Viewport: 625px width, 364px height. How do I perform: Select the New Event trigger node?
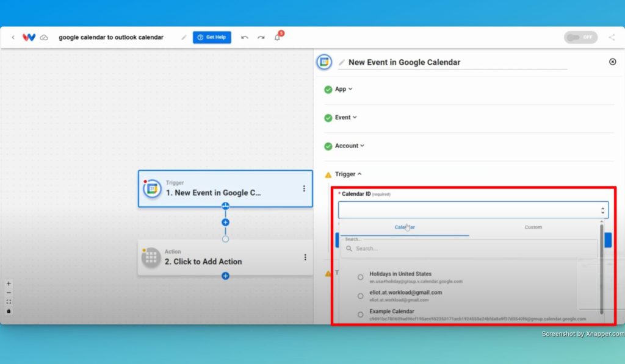pyautogui.click(x=225, y=189)
